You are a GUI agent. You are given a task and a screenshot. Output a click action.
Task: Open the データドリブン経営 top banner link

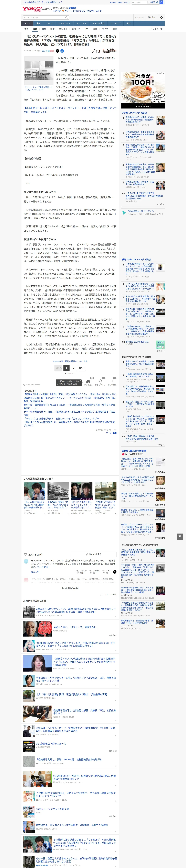pyautogui.click(x=43, y=2)
